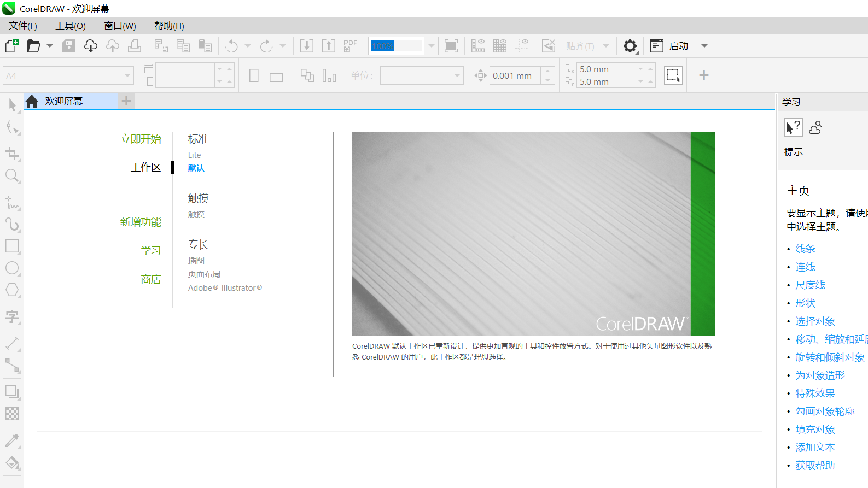Select the Zoom tool
Image resolution: width=868 pixels, height=488 pixels.
coord(12,176)
